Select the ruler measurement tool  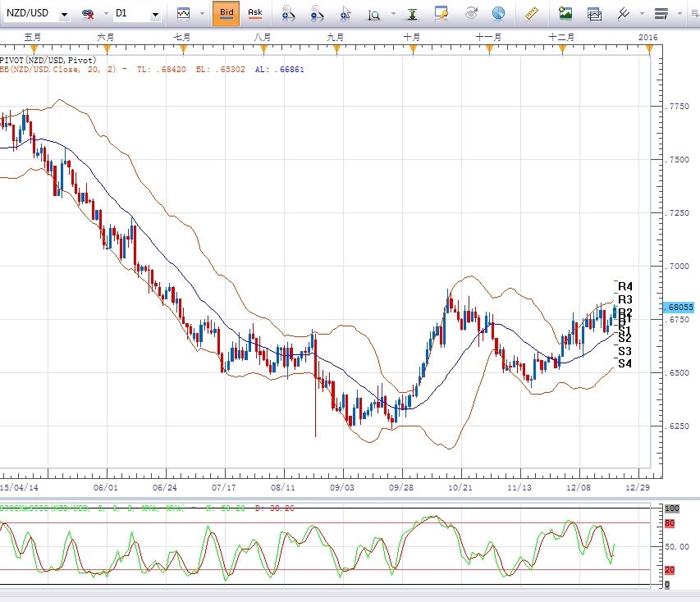pyautogui.click(x=531, y=13)
